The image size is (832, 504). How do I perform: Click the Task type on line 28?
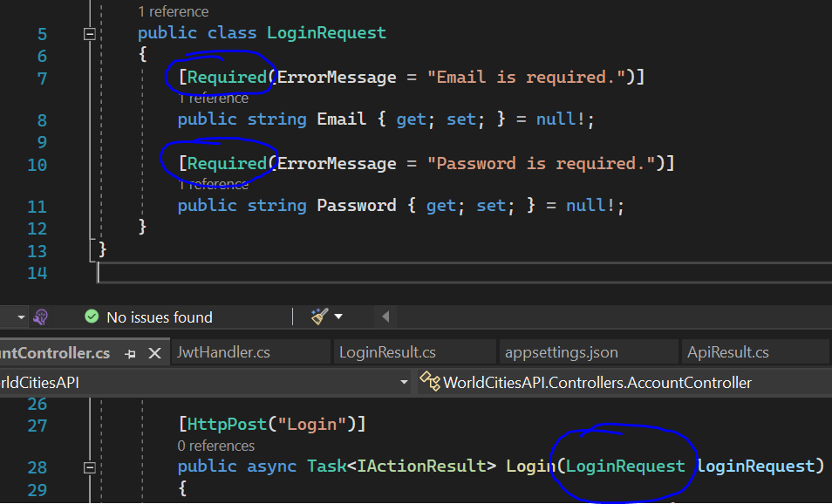tap(327, 467)
